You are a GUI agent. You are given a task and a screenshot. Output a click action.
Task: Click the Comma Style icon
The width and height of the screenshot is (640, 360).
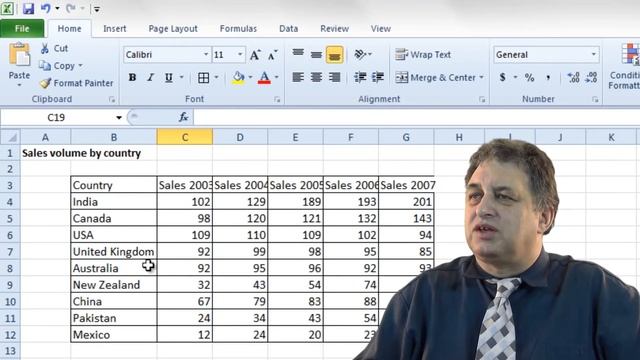pyautogui.click(x=548, y=77)
